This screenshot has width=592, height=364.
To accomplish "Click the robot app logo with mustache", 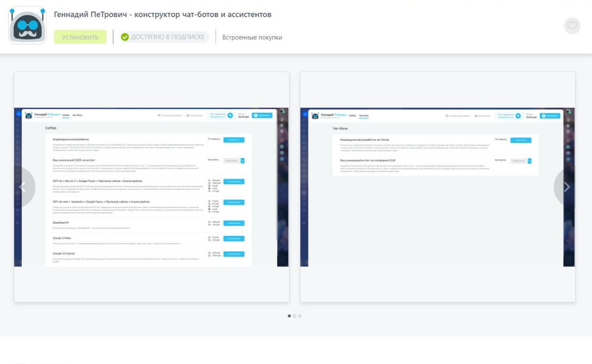I will pos(28,25).
